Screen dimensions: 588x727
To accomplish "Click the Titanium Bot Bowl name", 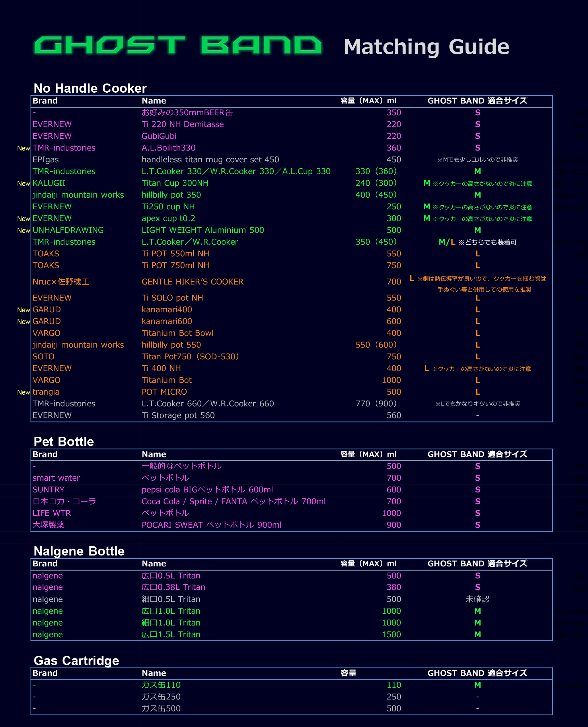I will 178,333.
